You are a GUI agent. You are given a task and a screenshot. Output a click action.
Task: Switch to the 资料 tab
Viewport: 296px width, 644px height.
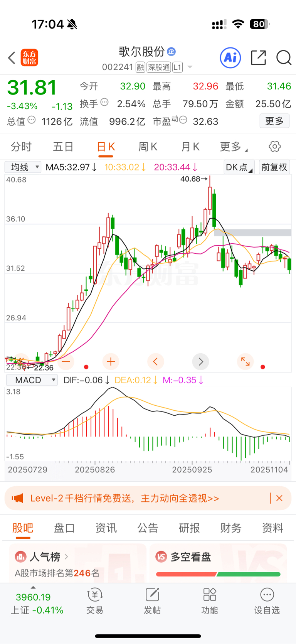point(272,528)
